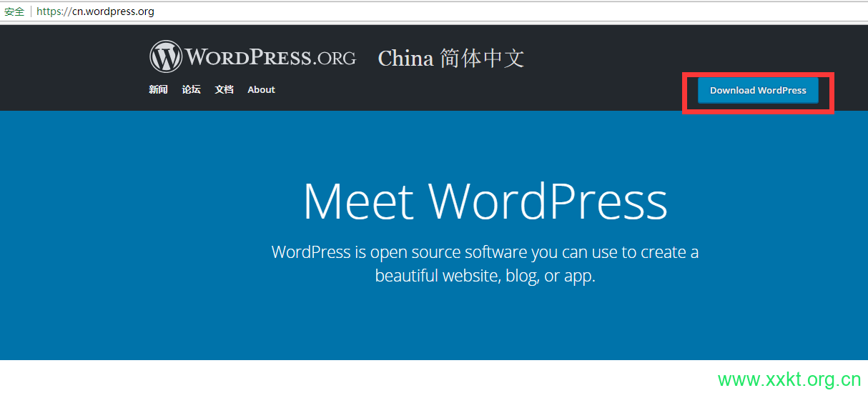Click the China 简体中文 site title

451,58
